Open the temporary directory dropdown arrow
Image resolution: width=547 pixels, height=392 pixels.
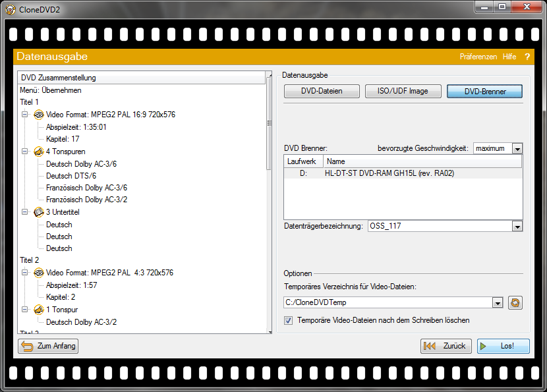tap(498, 302)
